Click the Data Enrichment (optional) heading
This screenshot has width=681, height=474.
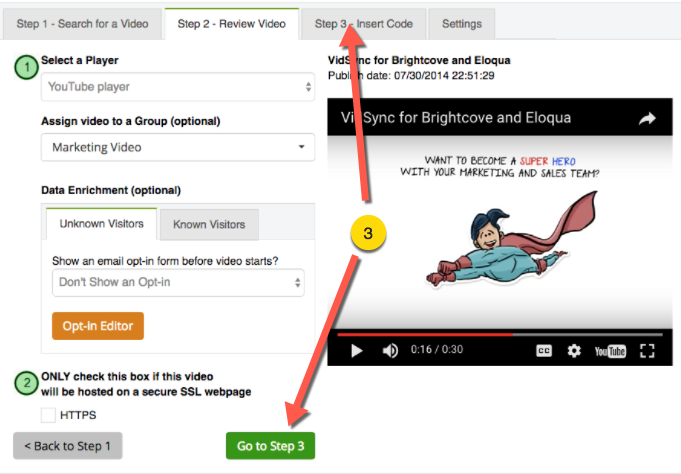click(111, 190)
